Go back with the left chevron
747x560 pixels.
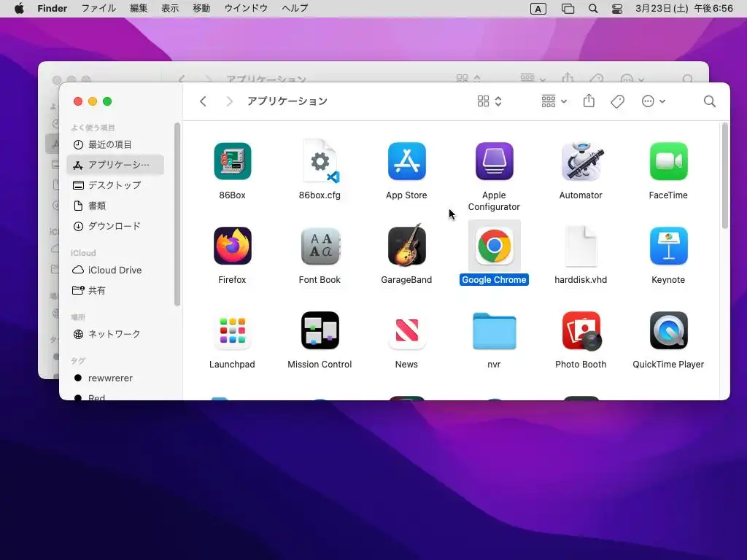[203, 101]
